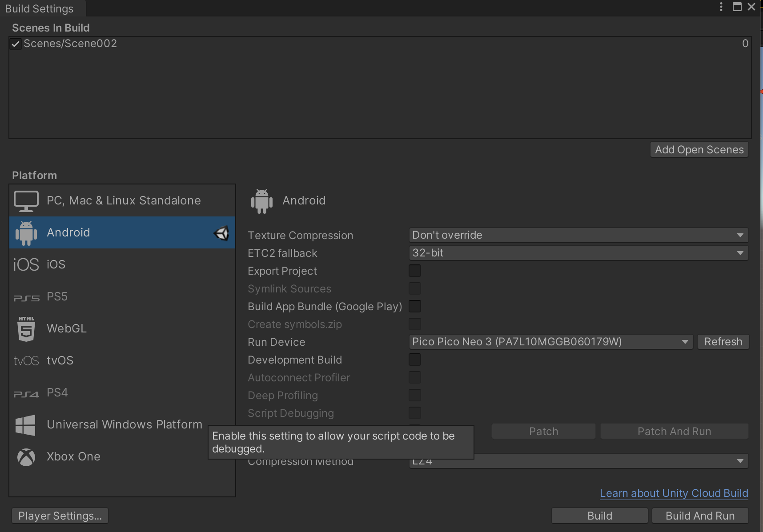Open Learn about Unity Cloud Build link
Viewport: 763px width, 532px height.
(674, 493)
